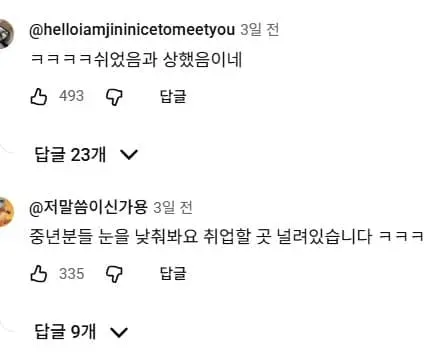424x364 pixels.
Task: Click the 335 like count
Action: tap(72, 274)
